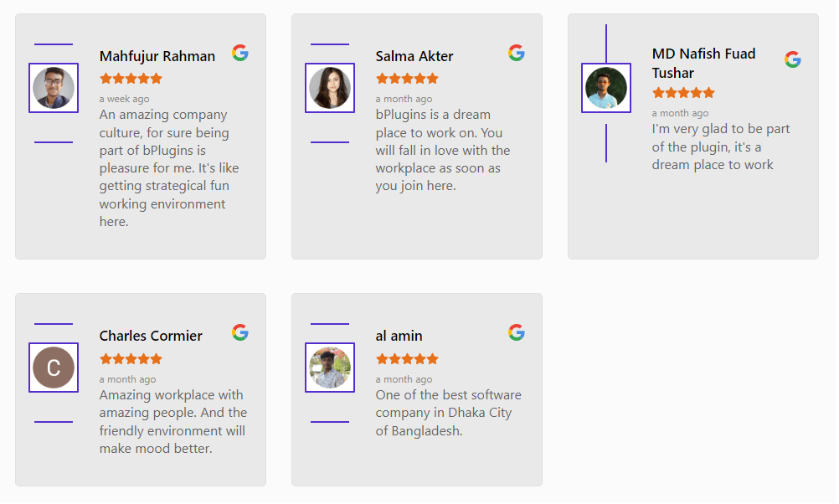Click reviewer name Charles Cormier
This screenshot has width=839, height=504.
[151, 336]
